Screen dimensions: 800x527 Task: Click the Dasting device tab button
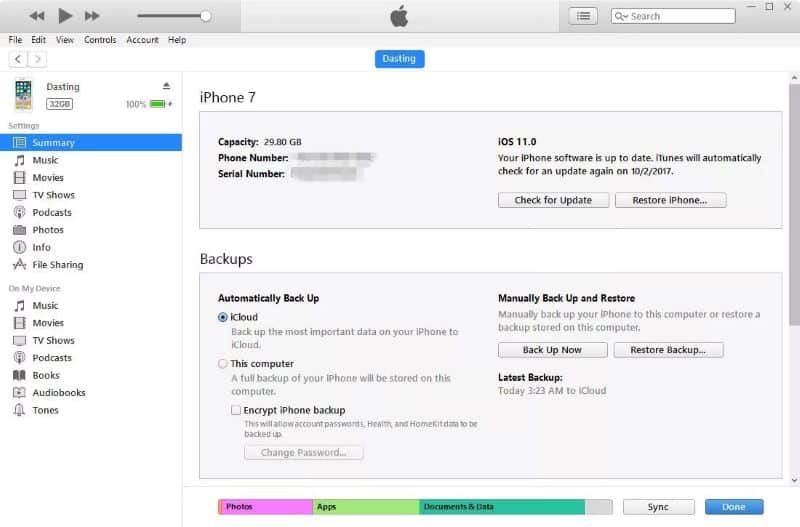399,59
